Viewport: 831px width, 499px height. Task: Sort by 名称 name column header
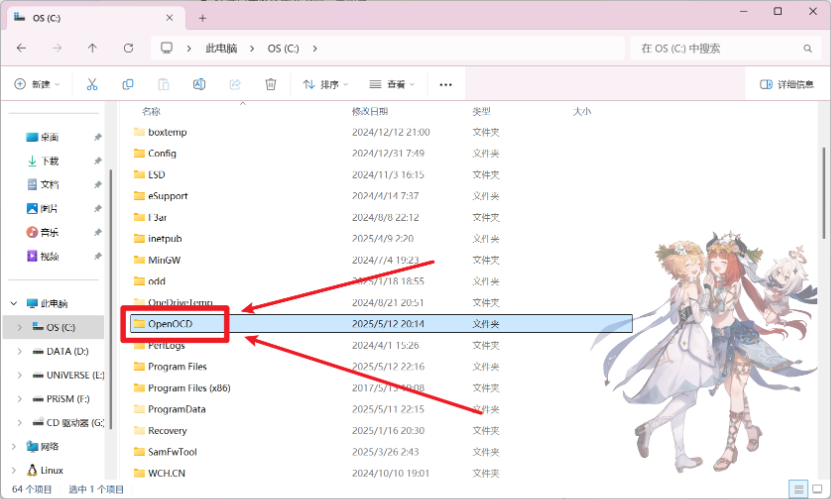coord(151,111)
